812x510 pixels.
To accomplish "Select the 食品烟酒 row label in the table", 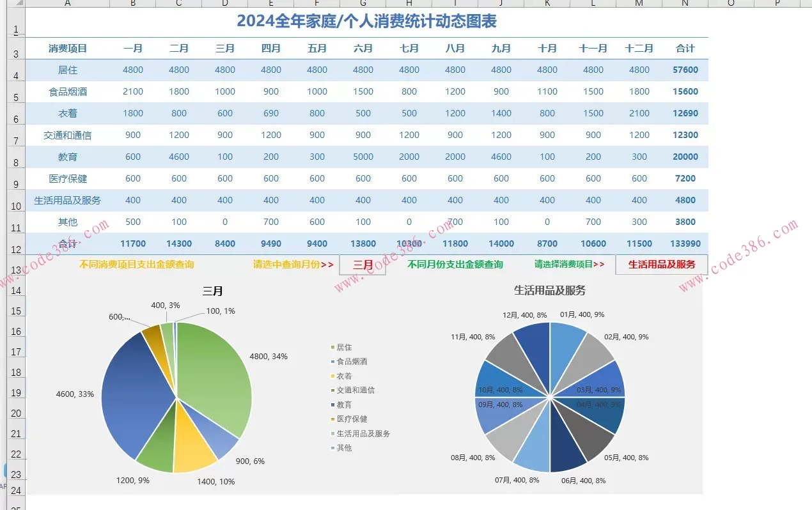I will click(68, 92).
